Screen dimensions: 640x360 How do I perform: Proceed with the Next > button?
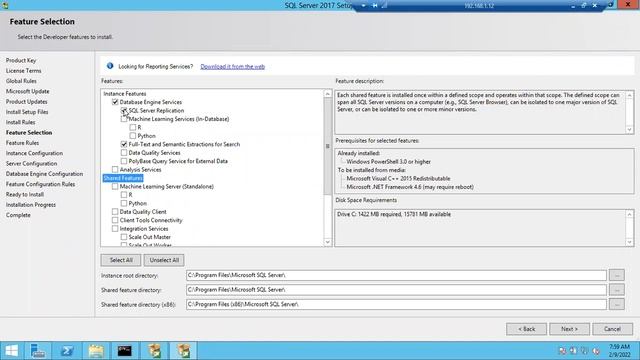pyautogui.click(x=569, y=329)
